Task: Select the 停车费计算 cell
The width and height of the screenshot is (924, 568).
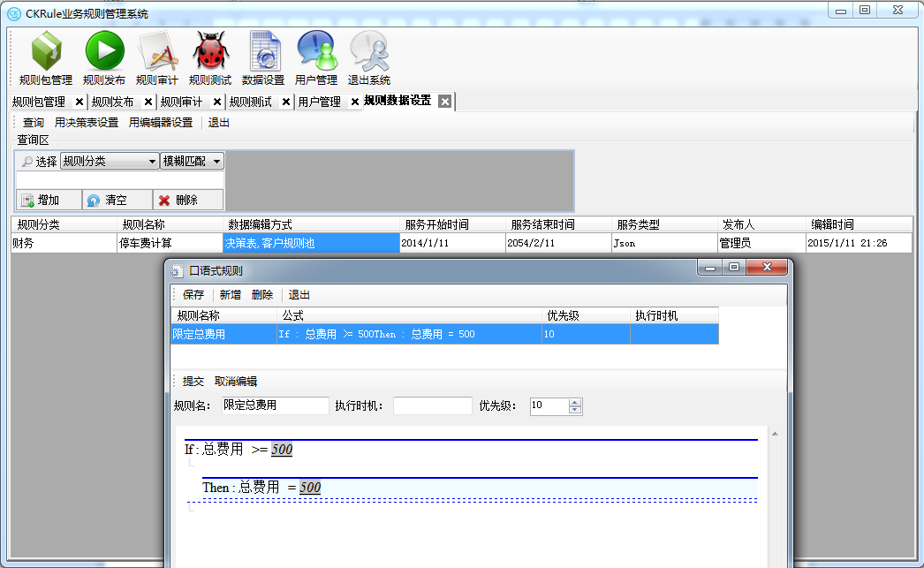Action: click(170, 243)
